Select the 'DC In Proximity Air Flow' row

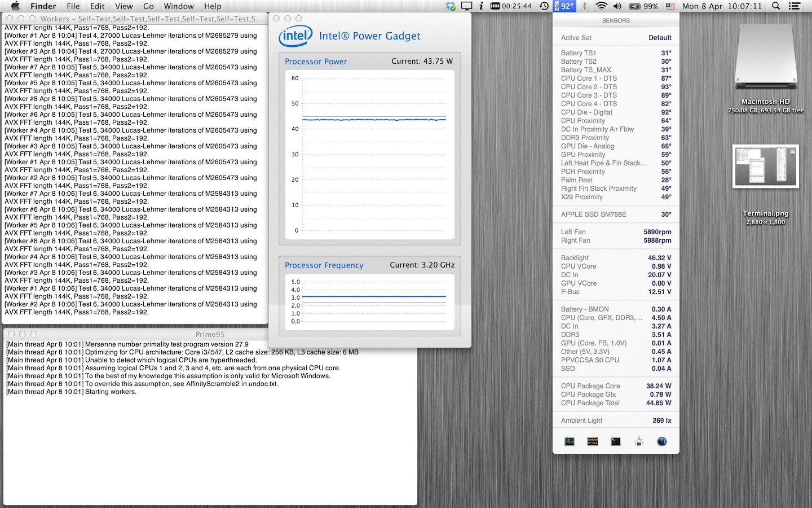(x=616, y=129)
